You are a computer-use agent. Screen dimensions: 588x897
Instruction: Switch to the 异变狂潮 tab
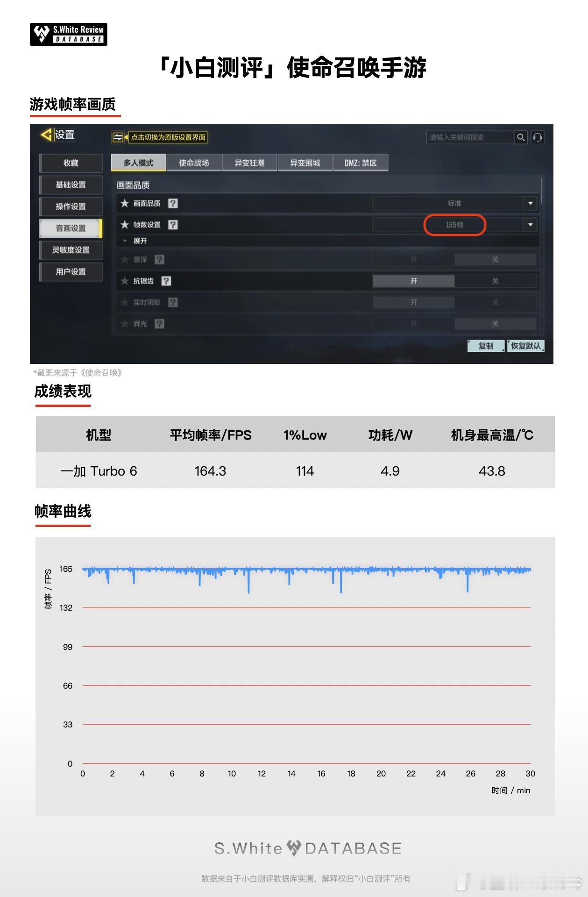pos(249,163)
